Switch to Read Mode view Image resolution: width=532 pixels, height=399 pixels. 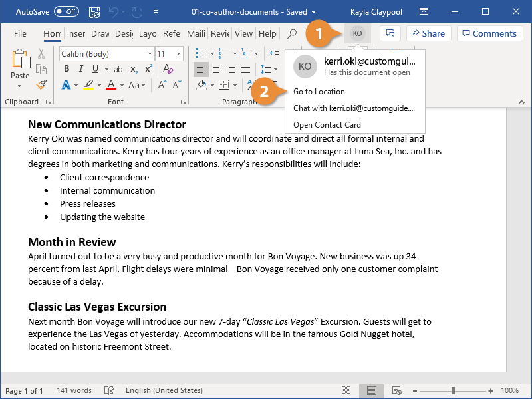[346, 390]
